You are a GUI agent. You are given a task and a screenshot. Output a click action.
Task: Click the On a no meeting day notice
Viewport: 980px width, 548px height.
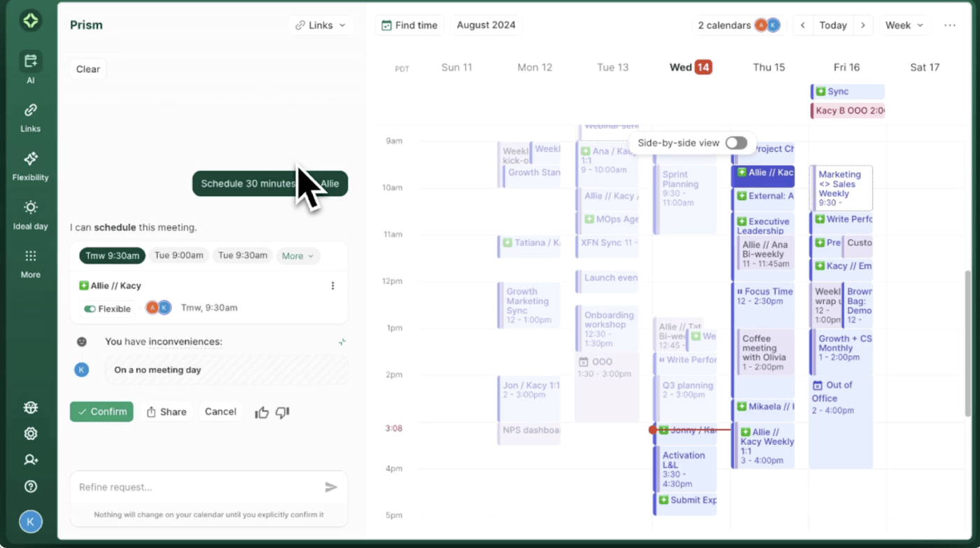(226, 370)
